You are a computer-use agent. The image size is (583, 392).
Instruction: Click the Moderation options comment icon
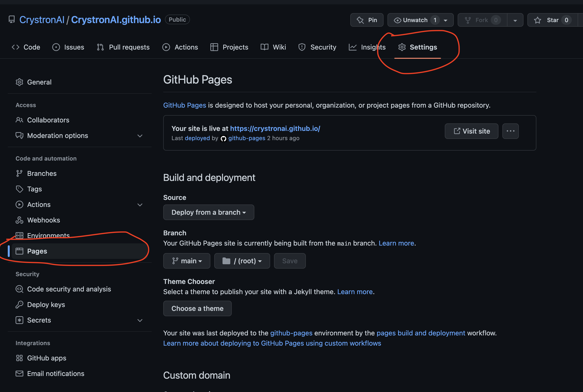[19, 136]
